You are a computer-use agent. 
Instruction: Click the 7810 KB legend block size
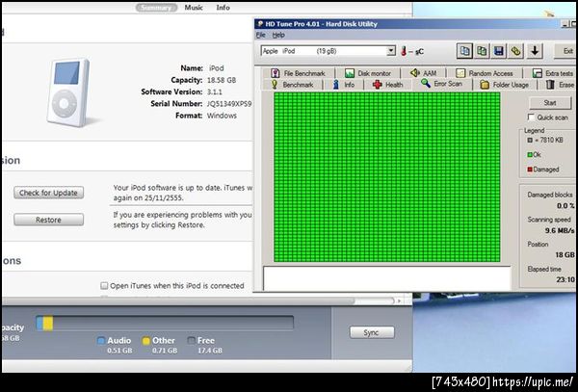point(549,140)
